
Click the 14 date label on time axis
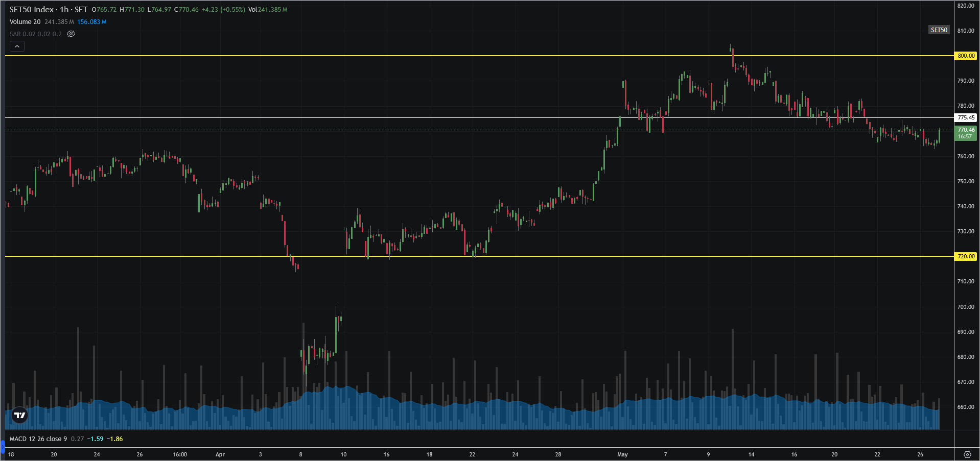(751, 454)
